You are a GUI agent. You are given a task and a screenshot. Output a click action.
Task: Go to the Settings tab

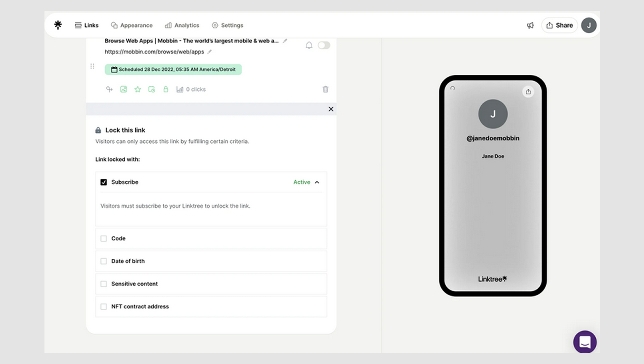(227, 25)
